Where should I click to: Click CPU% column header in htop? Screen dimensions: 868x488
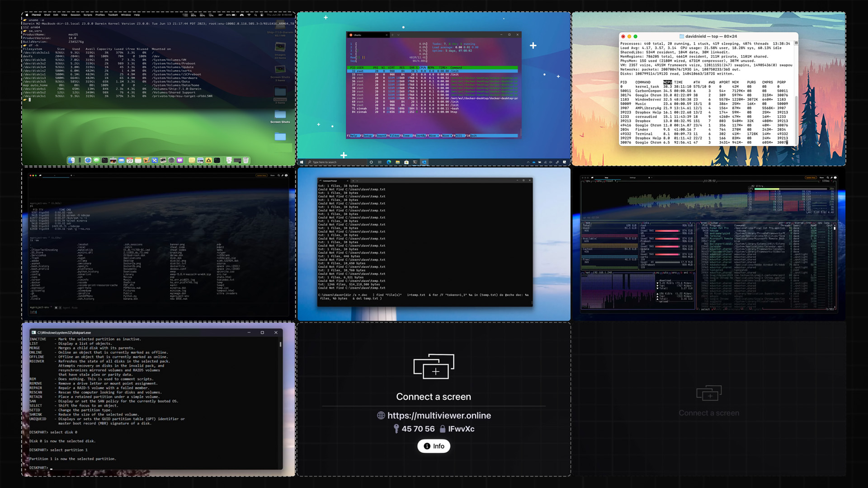(x=423, y=68)
